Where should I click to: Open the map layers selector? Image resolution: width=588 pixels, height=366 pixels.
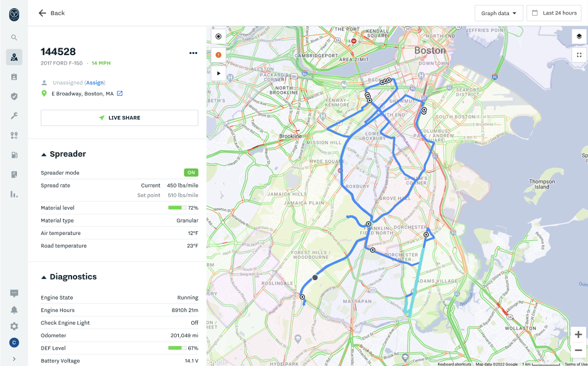coord(578,36)
